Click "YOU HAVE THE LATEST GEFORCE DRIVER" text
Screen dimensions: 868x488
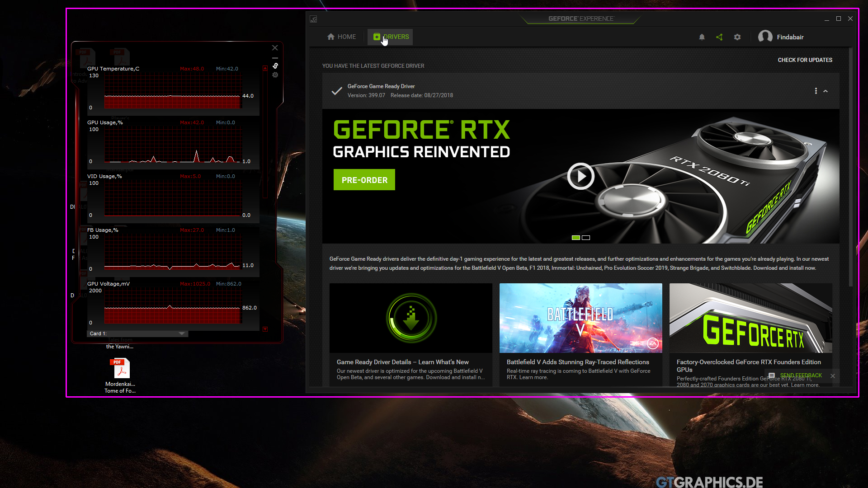click(x=373, y=66)
